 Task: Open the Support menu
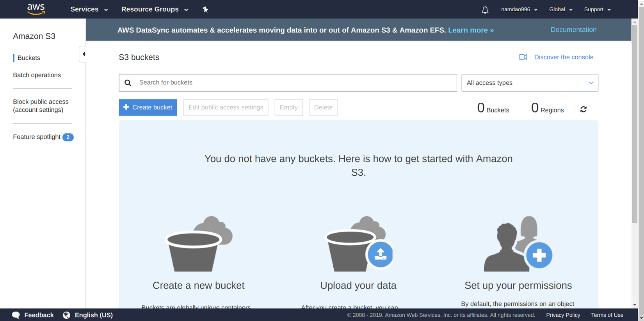click(597, 9)
